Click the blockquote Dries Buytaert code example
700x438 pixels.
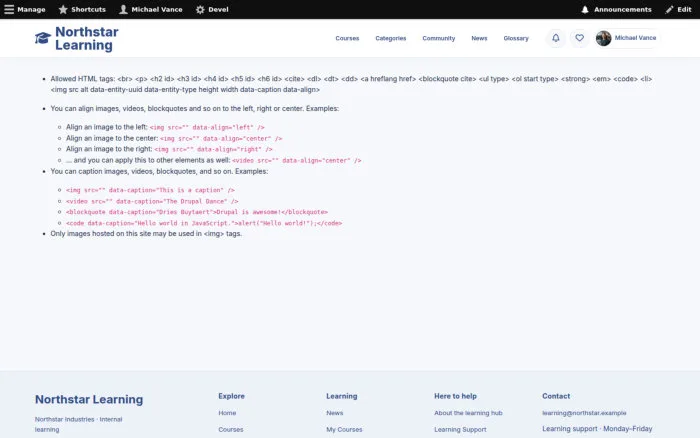click(197, 212)
